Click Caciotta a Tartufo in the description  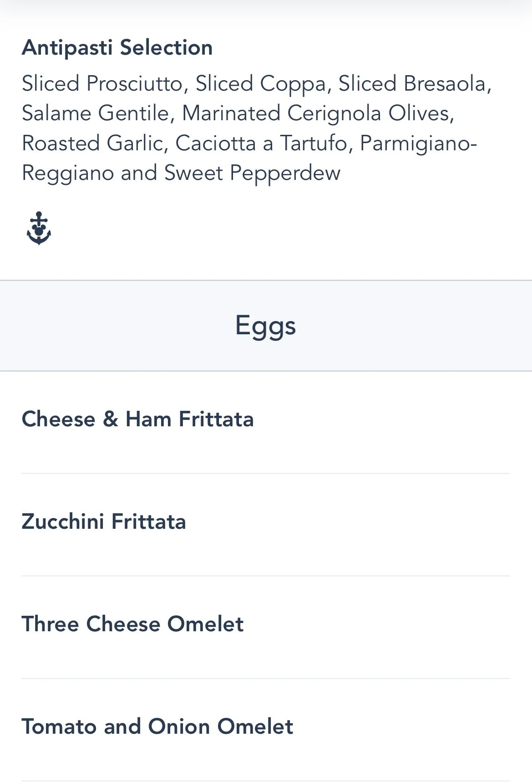pyautogui.click(x=261, y=143)
